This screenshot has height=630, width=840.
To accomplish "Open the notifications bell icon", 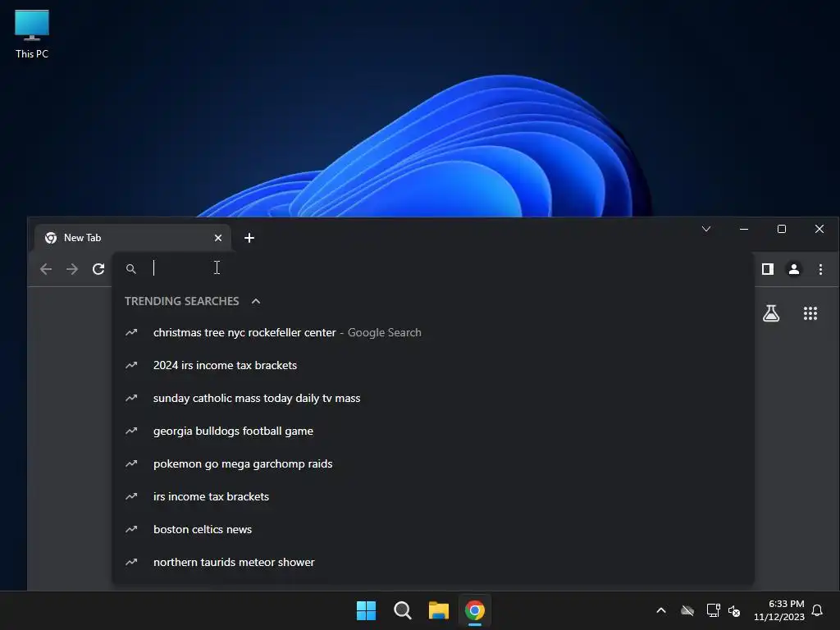I will point(817,610).
